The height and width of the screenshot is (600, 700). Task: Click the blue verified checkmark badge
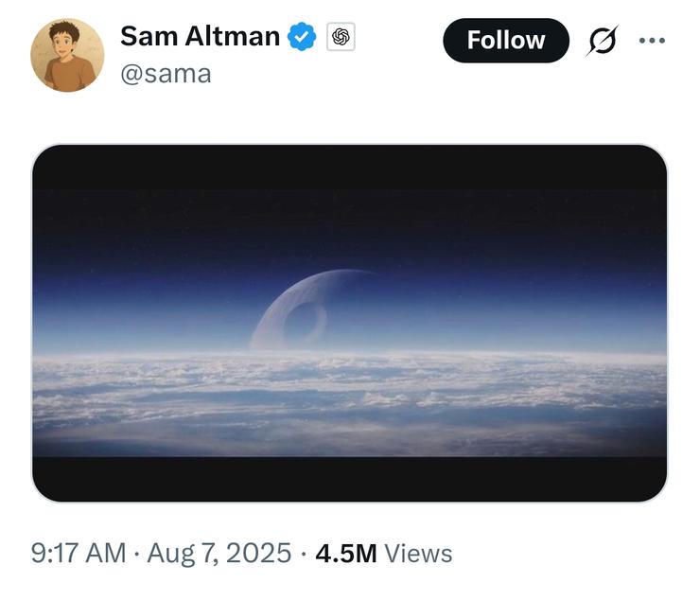coord(302,38)
